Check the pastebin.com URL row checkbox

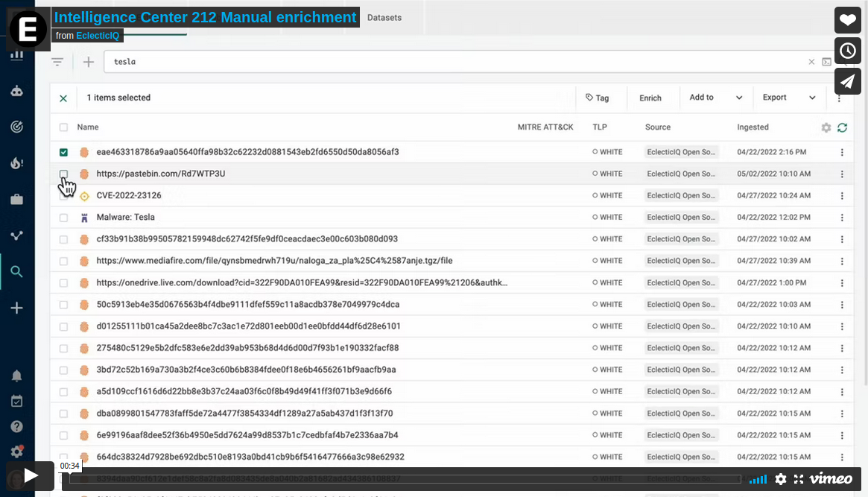pos(63,174)
